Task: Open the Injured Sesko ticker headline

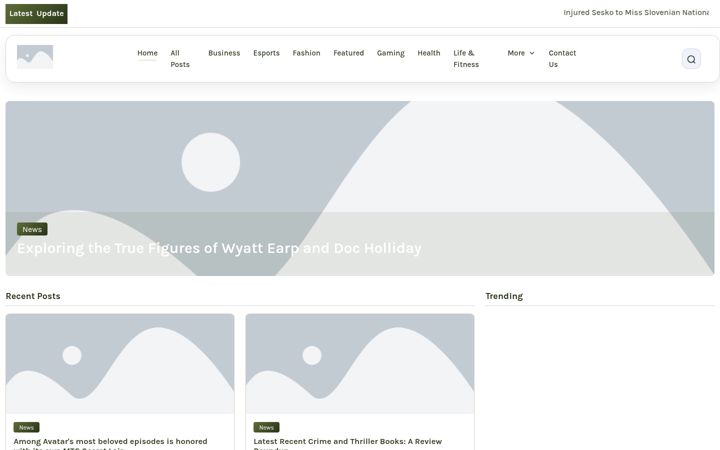Action: [636, 13]
